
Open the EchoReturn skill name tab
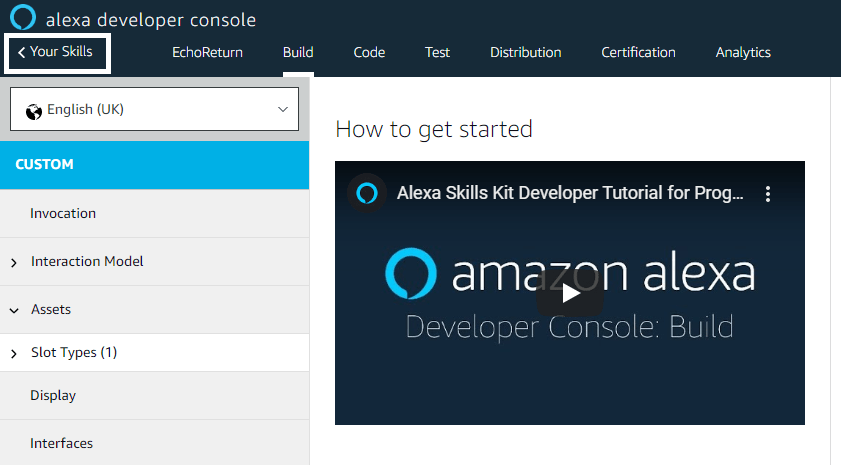pos(207,53)
